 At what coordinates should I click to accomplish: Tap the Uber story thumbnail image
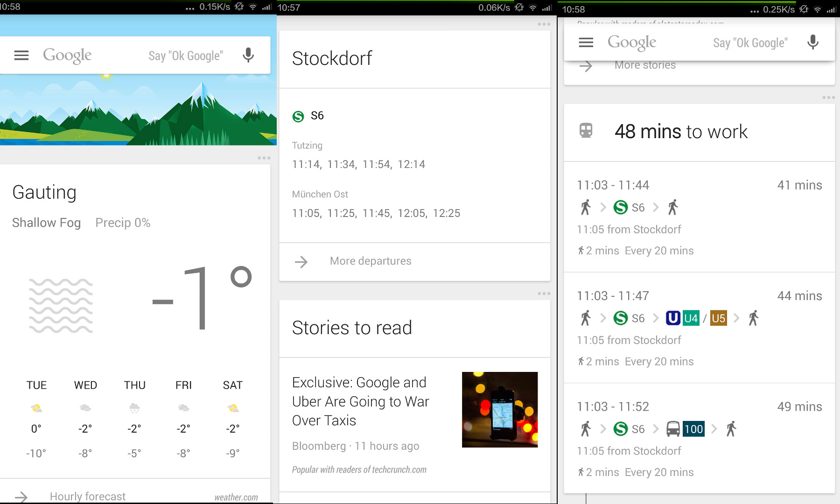(x=499, y=409)
